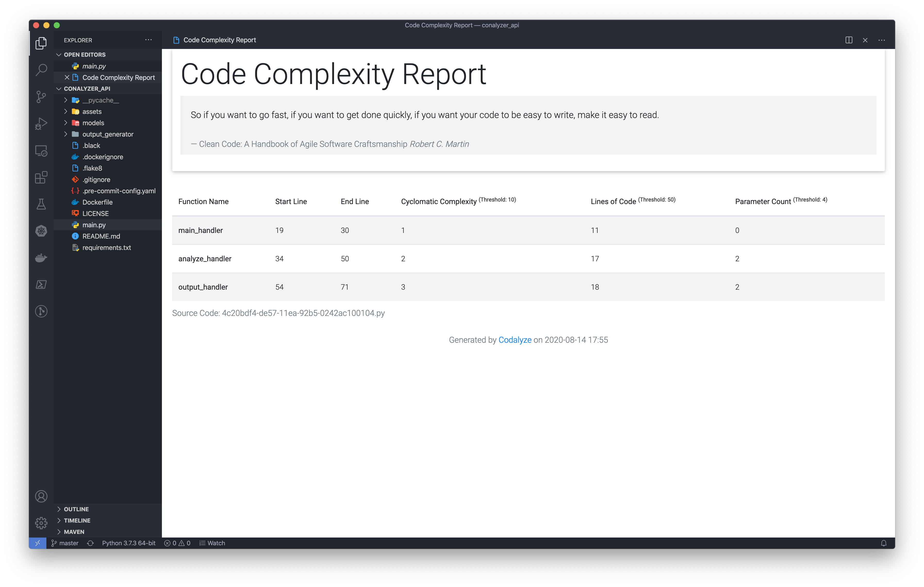Expand the OUTLINE section
The height and width of the screenshot is (587, 924).
pyautogui.click(x=76, y=509)
